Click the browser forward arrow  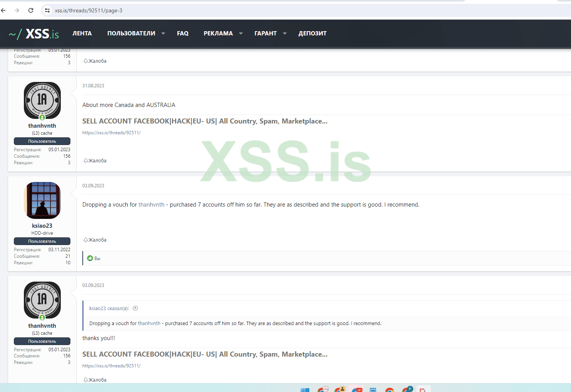17,10
